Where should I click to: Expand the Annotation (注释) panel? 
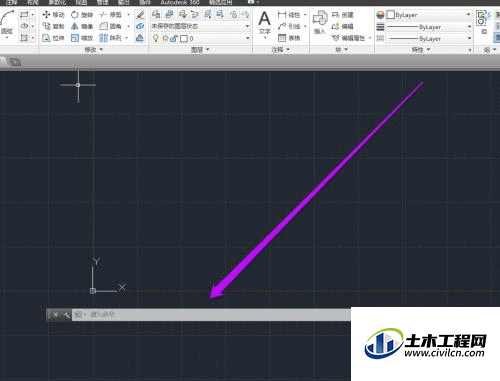point(280,50)
